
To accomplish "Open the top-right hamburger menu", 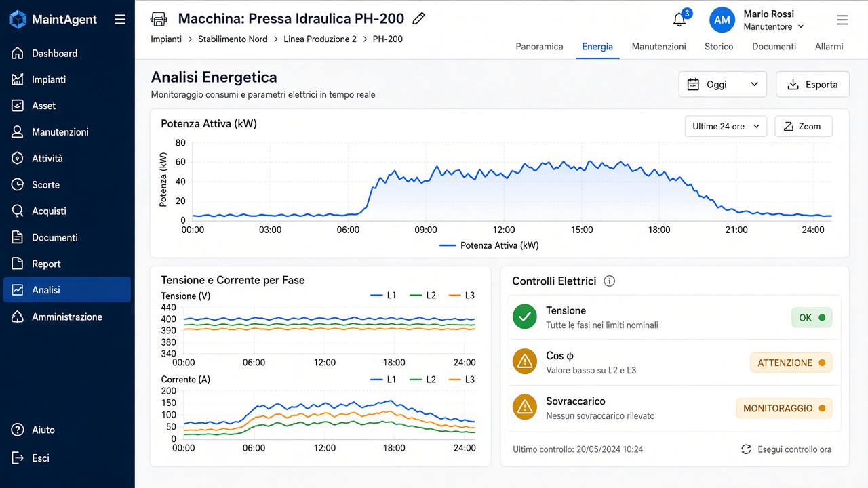I will point(842,20).
